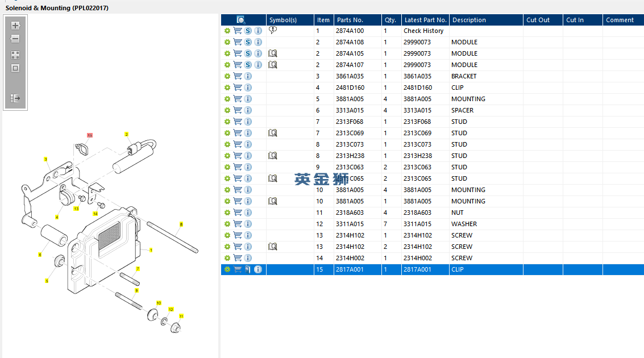
Task: Zoom out of the parts diagram
Action: [x=15, y=39]
